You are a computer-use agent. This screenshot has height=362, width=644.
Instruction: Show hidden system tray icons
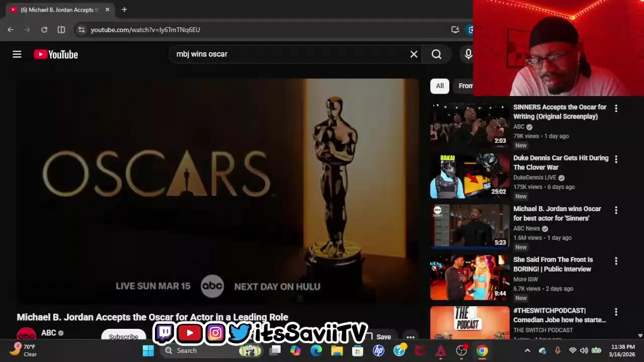[527, 350]
